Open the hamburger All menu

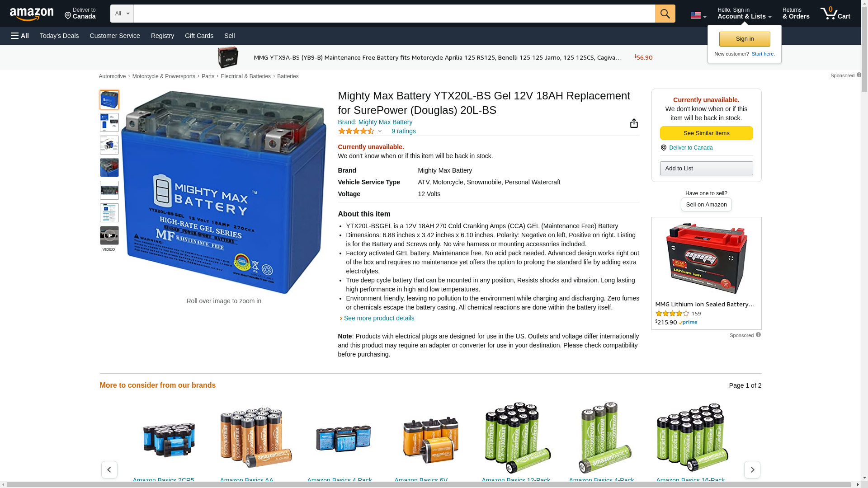point(20,36)
